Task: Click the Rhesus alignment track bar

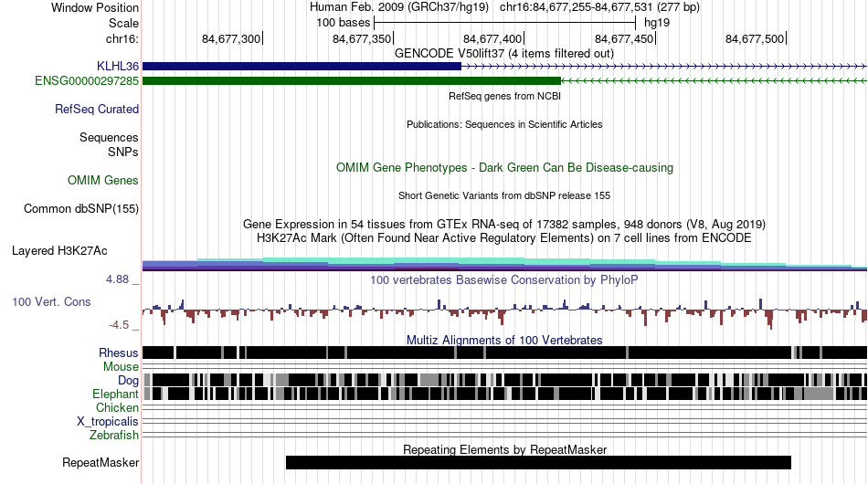Action: [504, 352]
